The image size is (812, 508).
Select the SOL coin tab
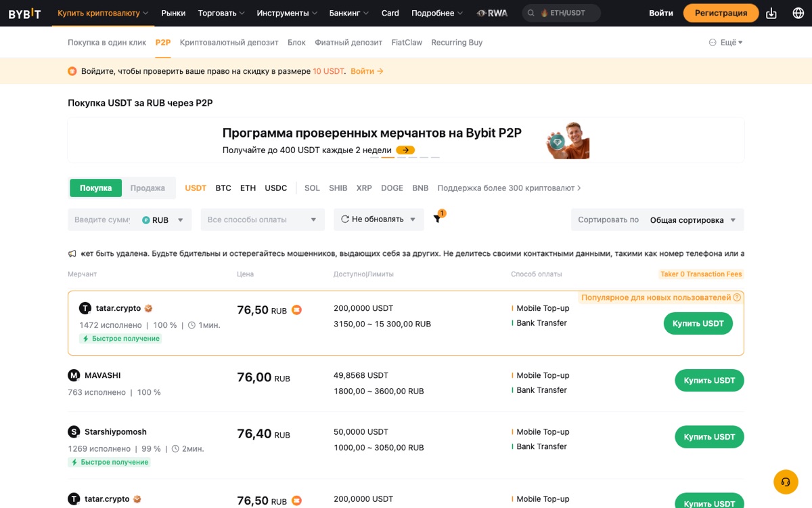[312, 188]
